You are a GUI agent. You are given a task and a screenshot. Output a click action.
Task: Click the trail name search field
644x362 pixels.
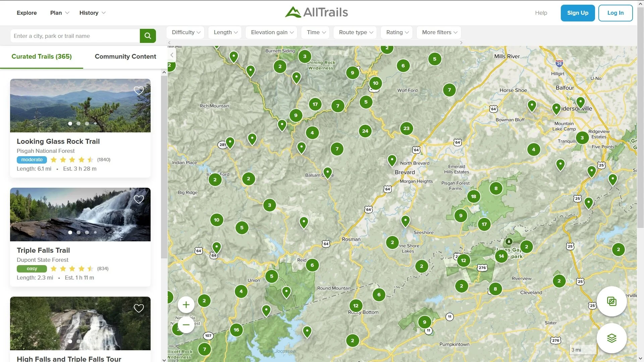point(75,36)
